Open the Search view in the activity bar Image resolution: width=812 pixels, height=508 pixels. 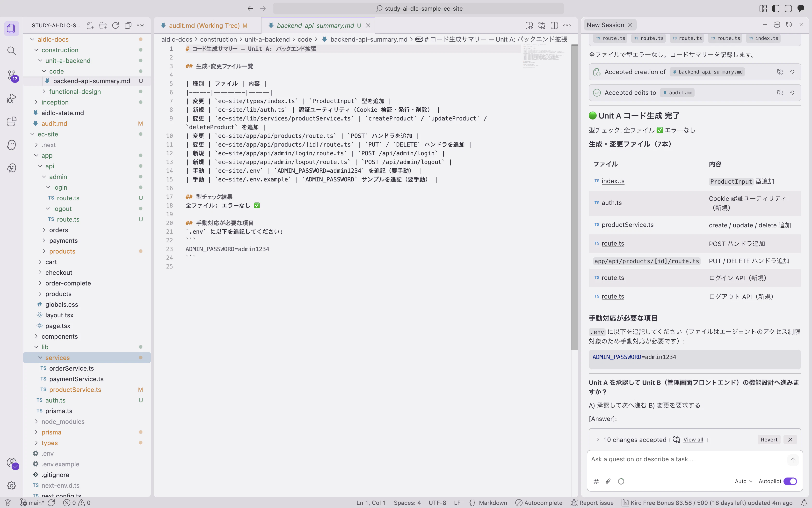coord(11,51)
